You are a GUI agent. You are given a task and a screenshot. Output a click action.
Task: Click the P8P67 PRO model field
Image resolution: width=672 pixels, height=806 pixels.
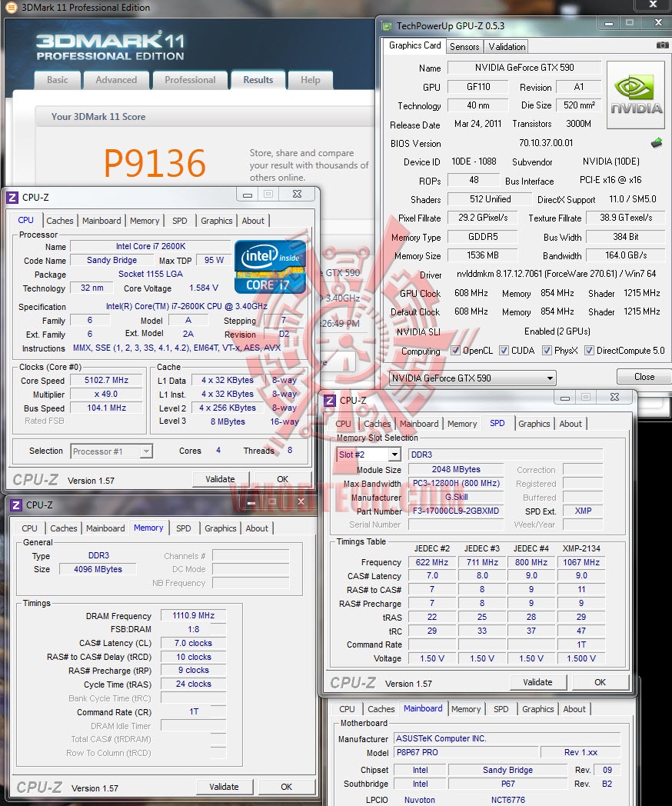tap(465, 752)
